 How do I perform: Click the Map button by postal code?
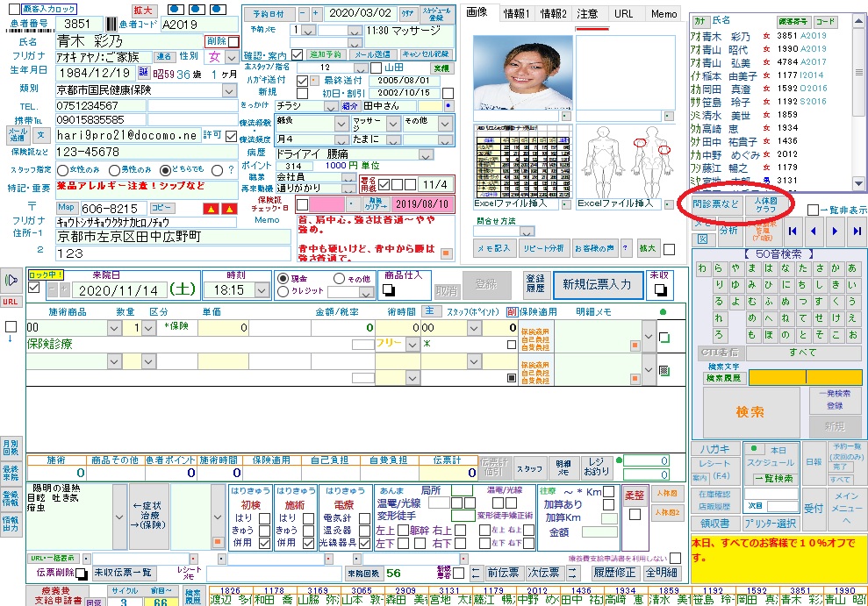coord(67,207)
